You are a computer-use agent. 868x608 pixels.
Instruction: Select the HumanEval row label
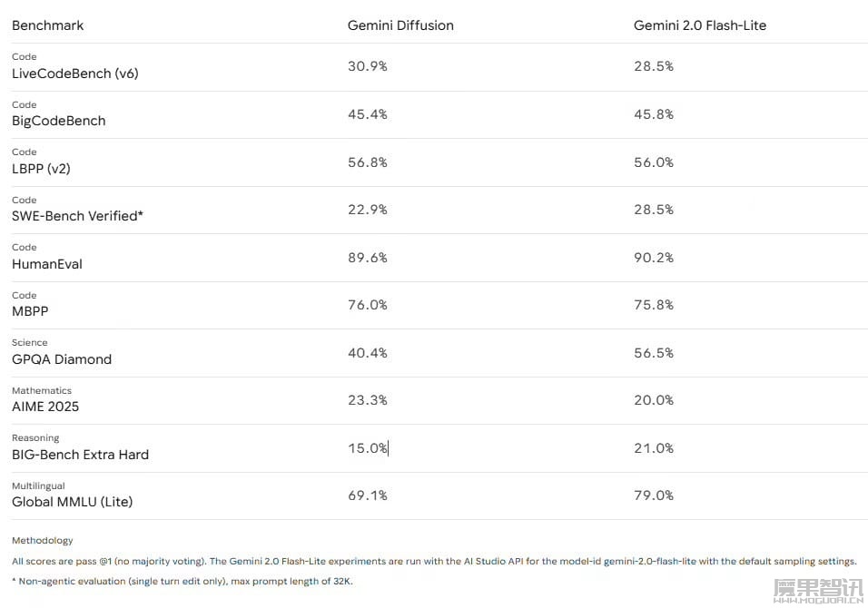coord(47,264)
